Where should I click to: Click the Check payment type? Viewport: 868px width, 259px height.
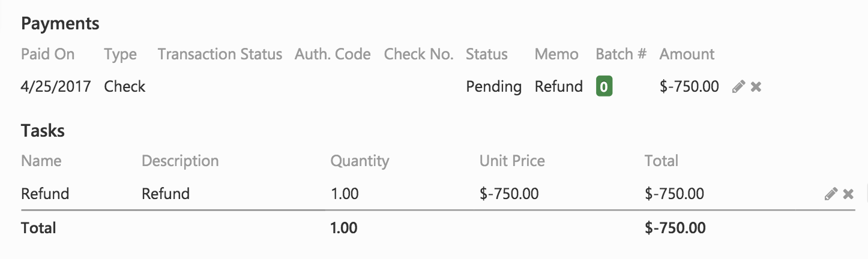[125, 87]
